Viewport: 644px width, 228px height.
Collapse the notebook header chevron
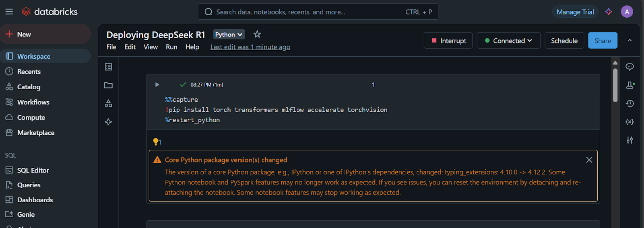pos(630,40)
